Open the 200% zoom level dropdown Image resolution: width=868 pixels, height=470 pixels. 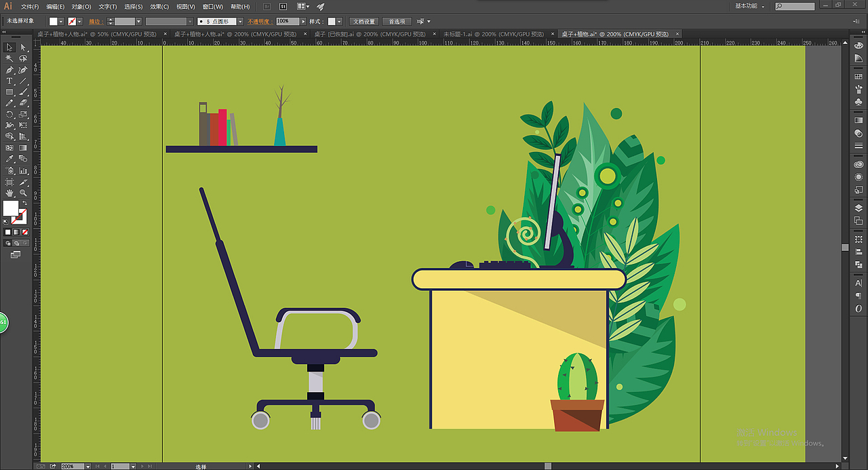point(87,467)
